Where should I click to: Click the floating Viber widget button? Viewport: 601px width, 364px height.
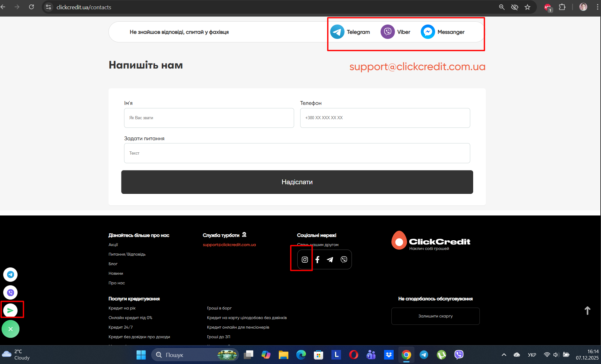(11, 292)
